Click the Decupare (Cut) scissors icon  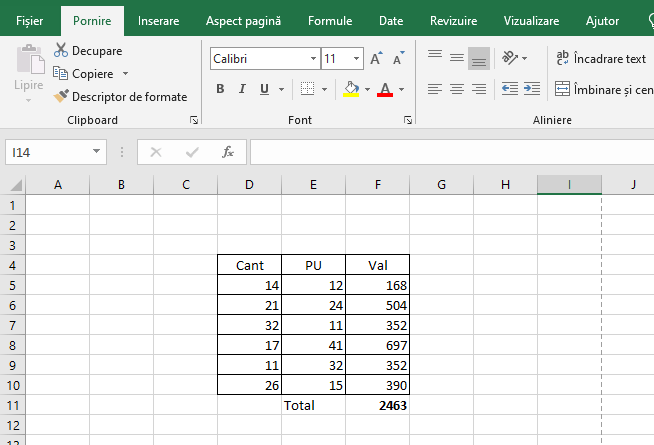coord(61,51)
